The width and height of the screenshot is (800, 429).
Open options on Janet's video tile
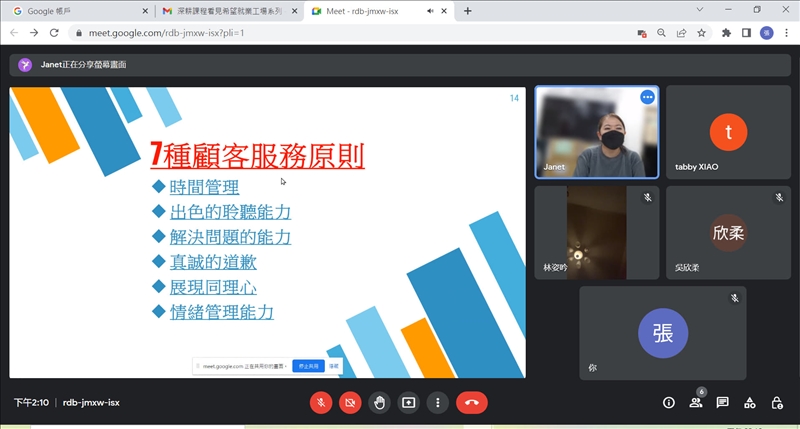point(647,97)
